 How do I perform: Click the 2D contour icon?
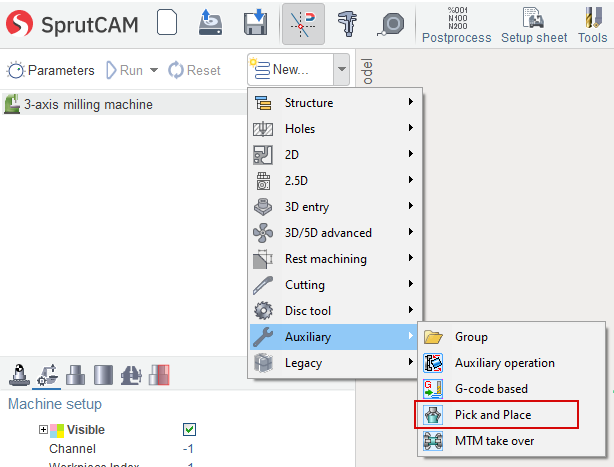[263, 155]
